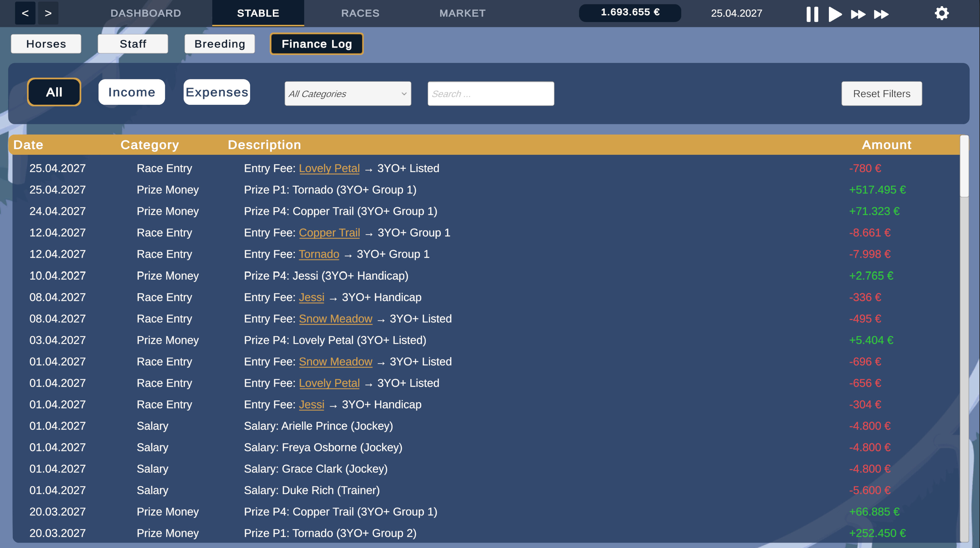
Task: Filter the log to Income only
Action: (131, 92)
